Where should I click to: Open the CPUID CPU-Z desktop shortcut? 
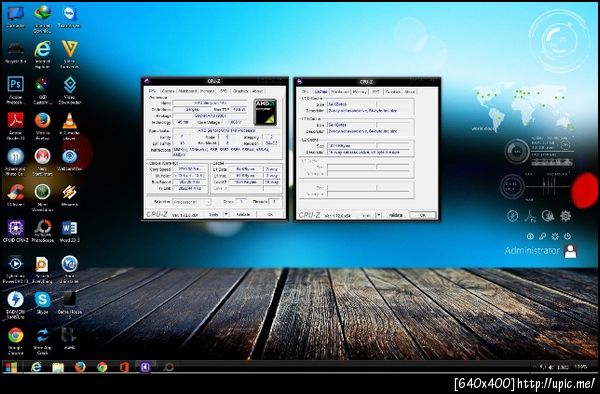pos(15,231)
